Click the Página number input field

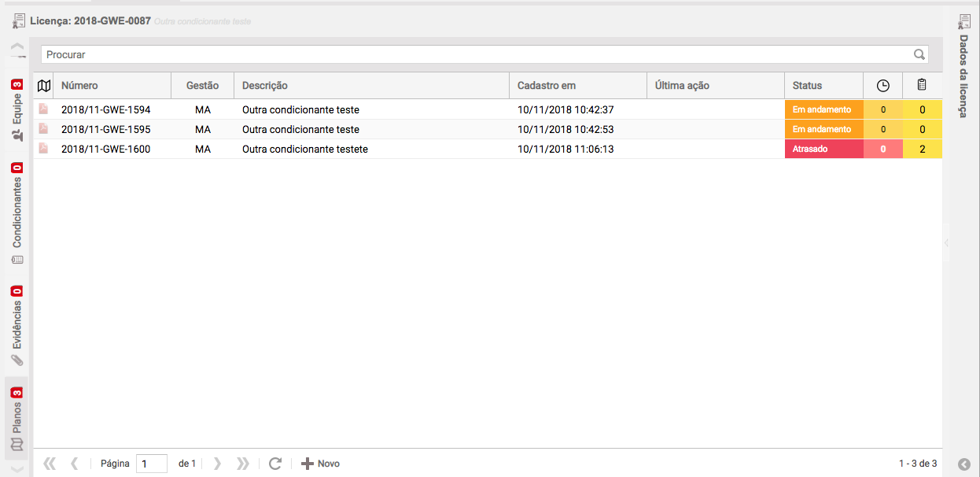click(152, 464)
